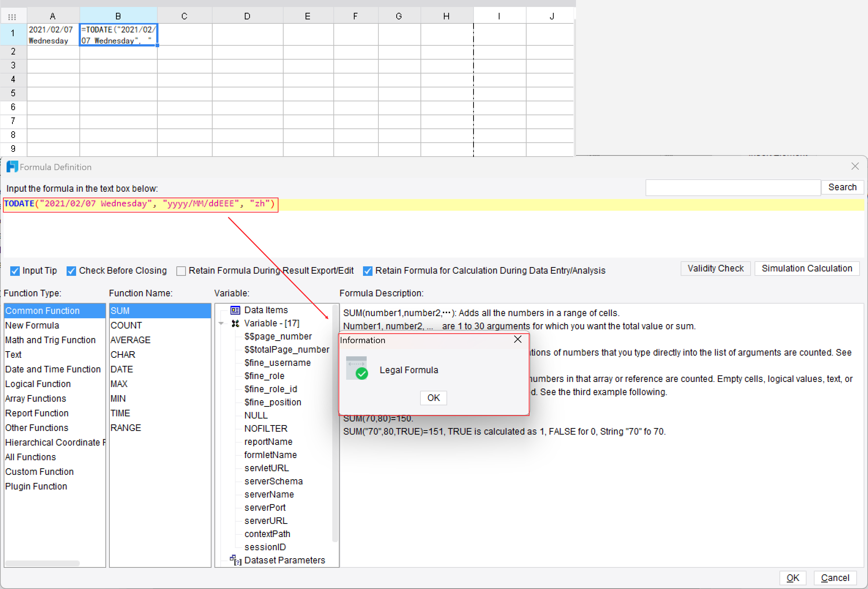
Task: Click the Formula Definition app logo
Action: click(12, 167)
